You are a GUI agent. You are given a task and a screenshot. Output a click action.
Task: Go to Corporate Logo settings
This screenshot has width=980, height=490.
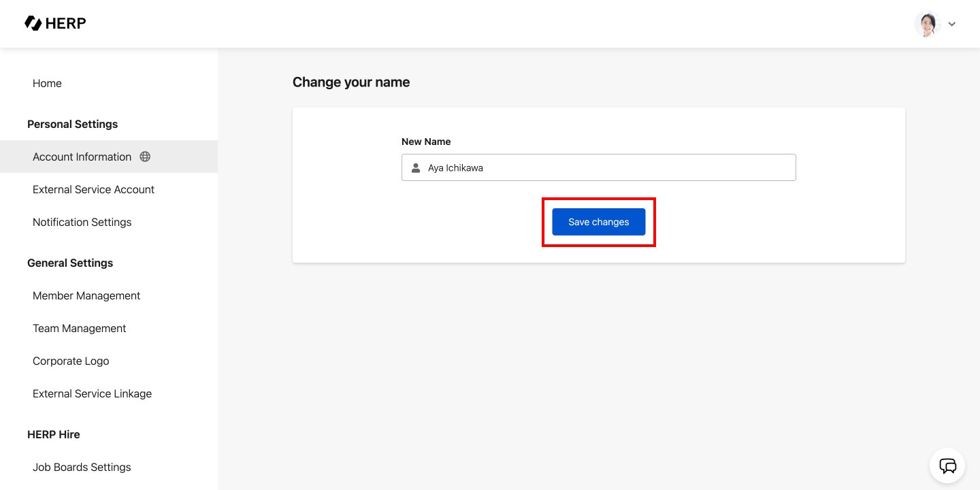pyautogui.click(x=71, y=361)
